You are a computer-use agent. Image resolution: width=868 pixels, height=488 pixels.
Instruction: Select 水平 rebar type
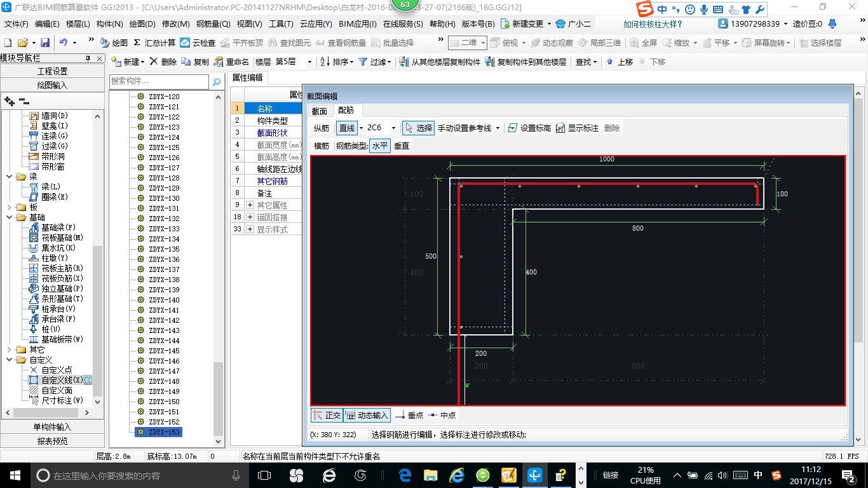coord(380,146)
